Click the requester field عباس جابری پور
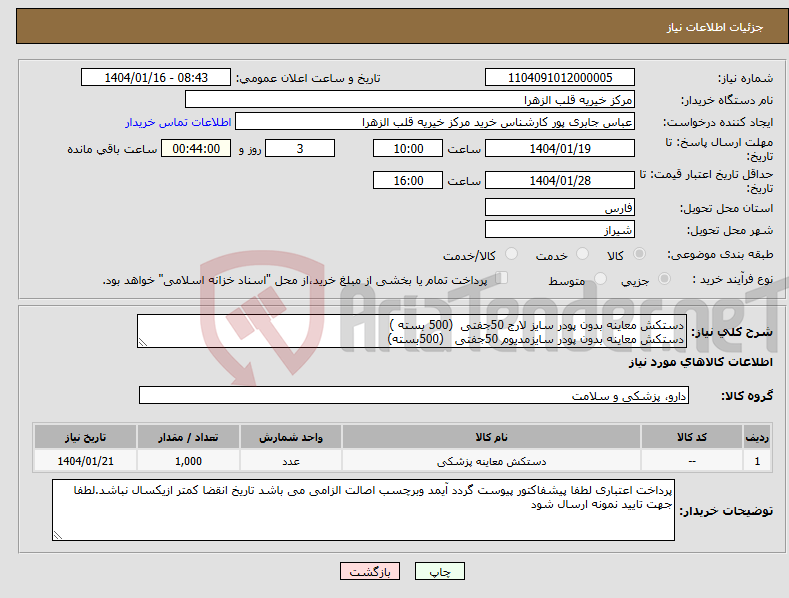 435,122
